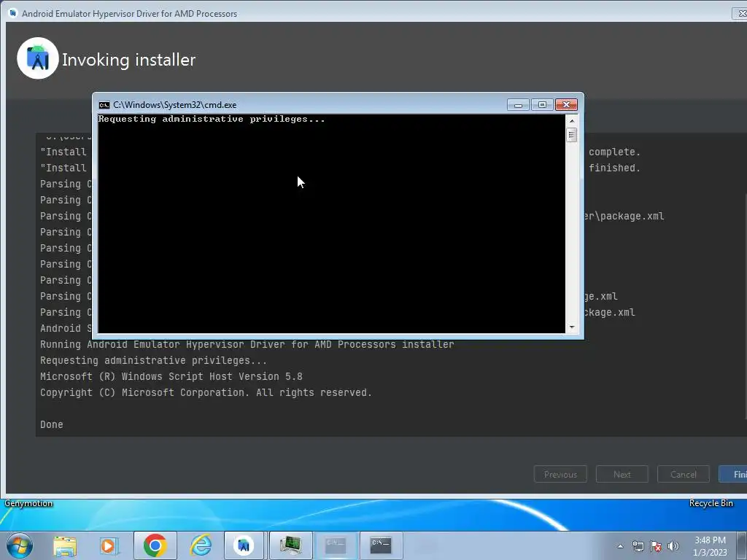Open the network status tray icon
This screenshot has height=560, width=747.
(638, 546)
